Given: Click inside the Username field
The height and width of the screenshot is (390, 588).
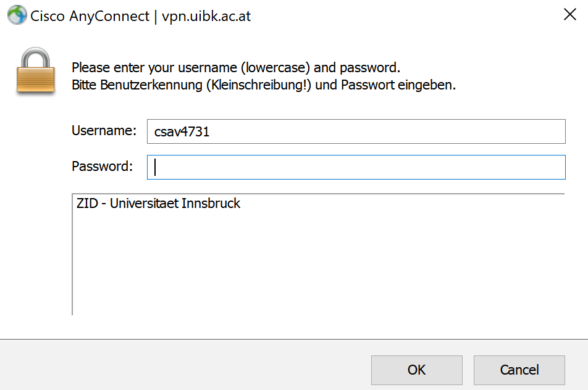Looking at the screenshot, I should (x=356, y=131).
